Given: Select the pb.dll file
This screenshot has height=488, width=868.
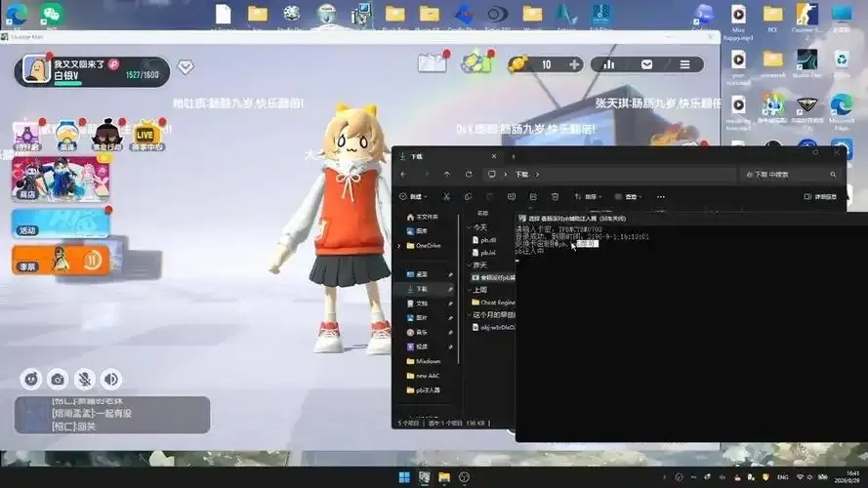Looking at the screenshot, I should point(484,240).
